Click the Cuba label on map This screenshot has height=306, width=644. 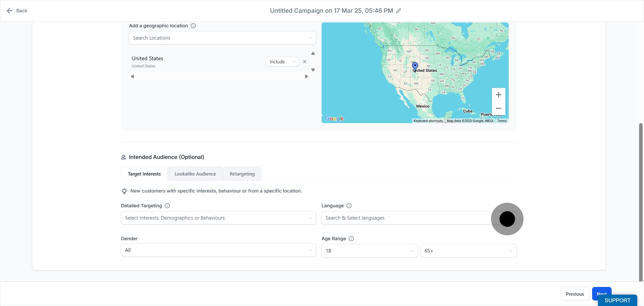click(x=468, y=111)
